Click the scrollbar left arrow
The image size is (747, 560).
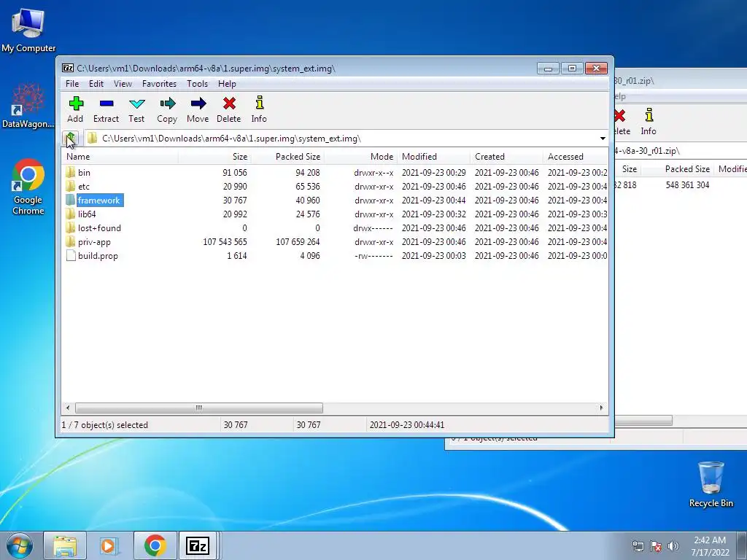pos(68,408)
